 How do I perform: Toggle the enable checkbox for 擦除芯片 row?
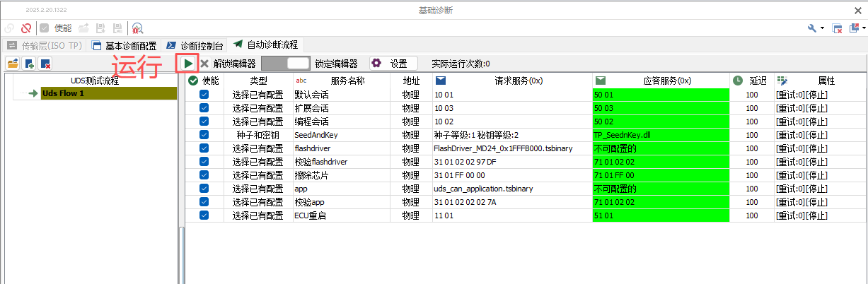point(204,174)
